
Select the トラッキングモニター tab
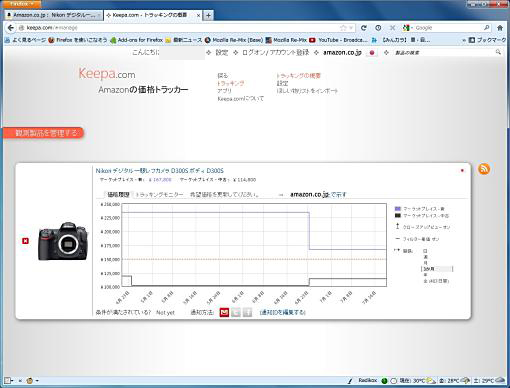[160, 194]
